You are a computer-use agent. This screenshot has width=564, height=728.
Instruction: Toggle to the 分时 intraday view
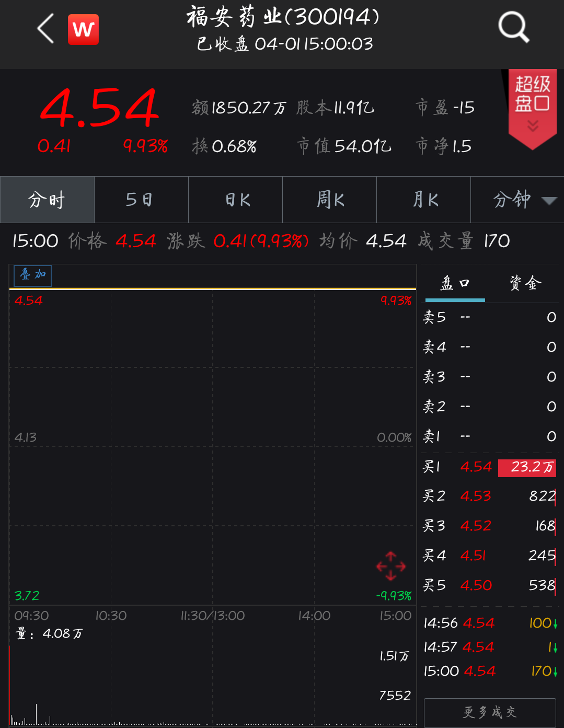click(47, 200)
